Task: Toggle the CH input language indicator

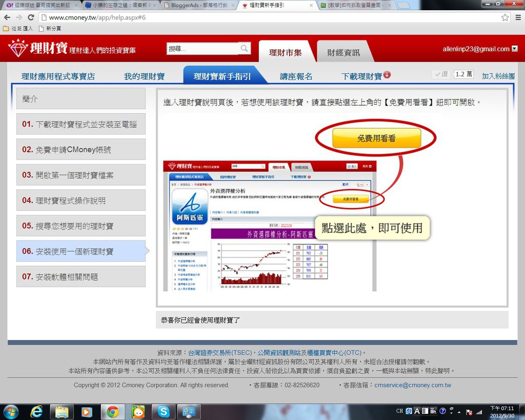Action: coord(399,411)
